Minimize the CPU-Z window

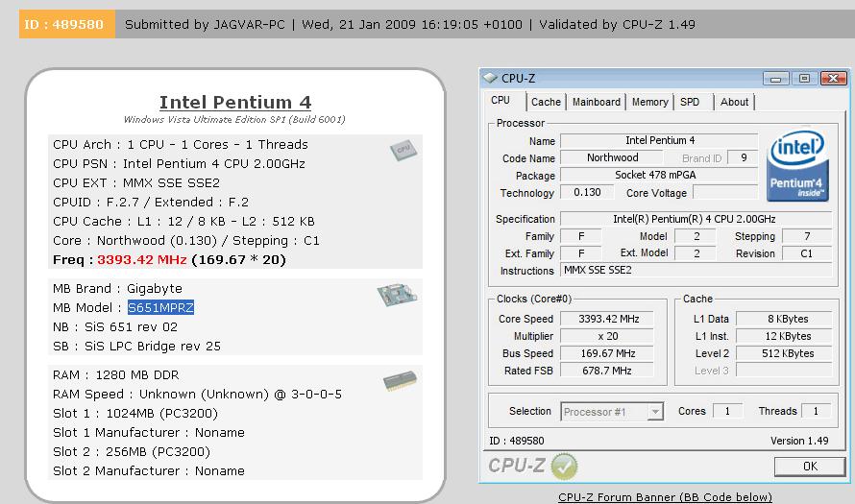[x=776, y=79]
